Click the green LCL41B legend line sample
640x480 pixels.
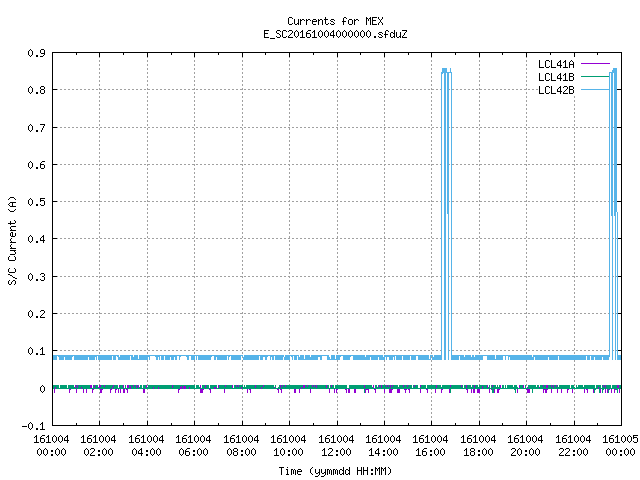595,77
